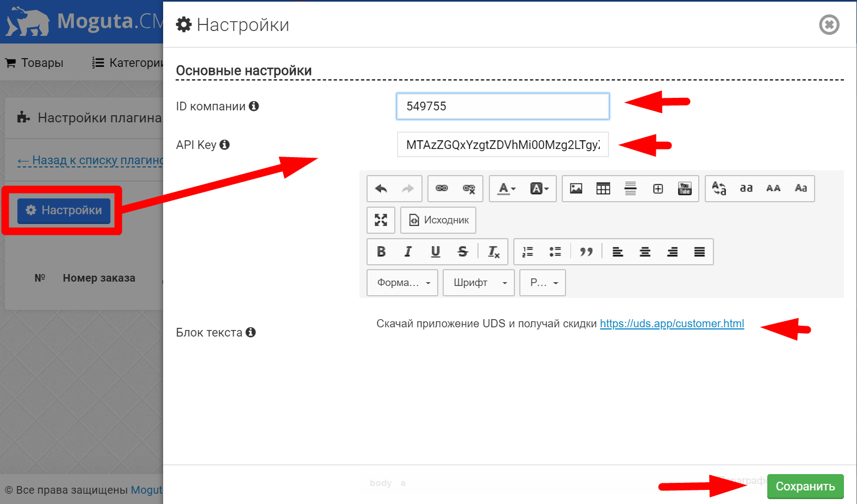Screen dimensions: 857x504
Task: Open the Шрифт font dropdown
Action: click(479, 283)
